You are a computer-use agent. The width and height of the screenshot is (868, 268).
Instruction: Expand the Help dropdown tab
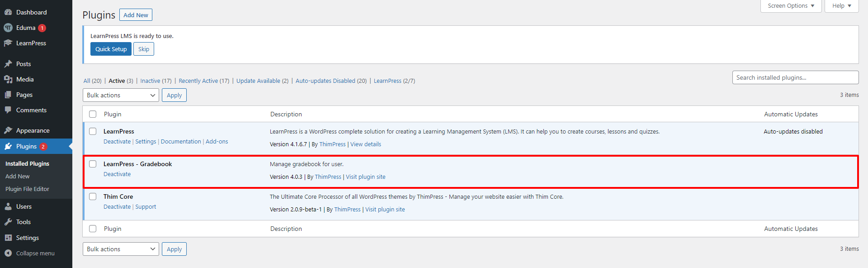pyautogui.click(x=841, y=6)
